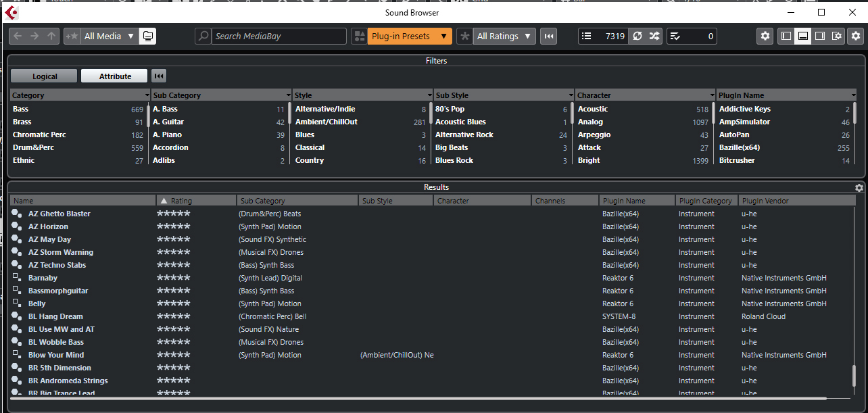868x413 pixels.
Task: Switch to the Attribute filter tab
Action: [115, 76]
